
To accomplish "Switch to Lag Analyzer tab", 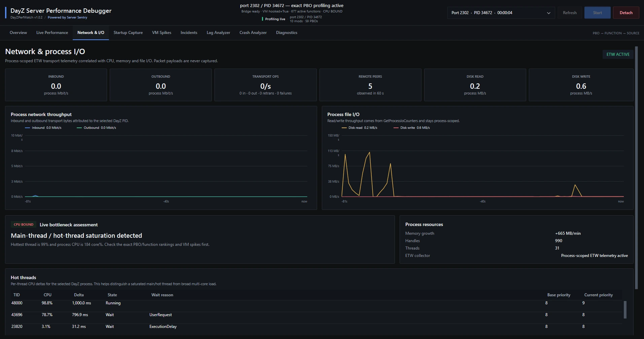I will coord(218,33).
